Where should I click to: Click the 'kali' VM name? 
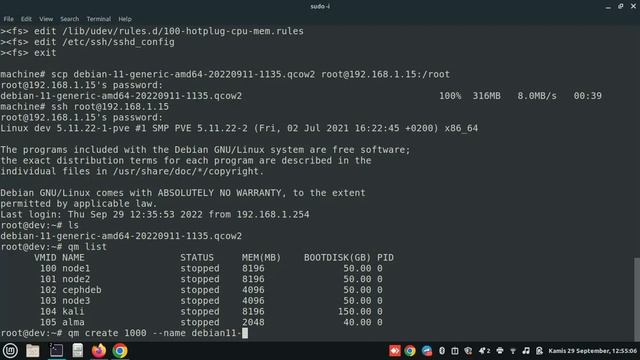click(x=73, y=311)
